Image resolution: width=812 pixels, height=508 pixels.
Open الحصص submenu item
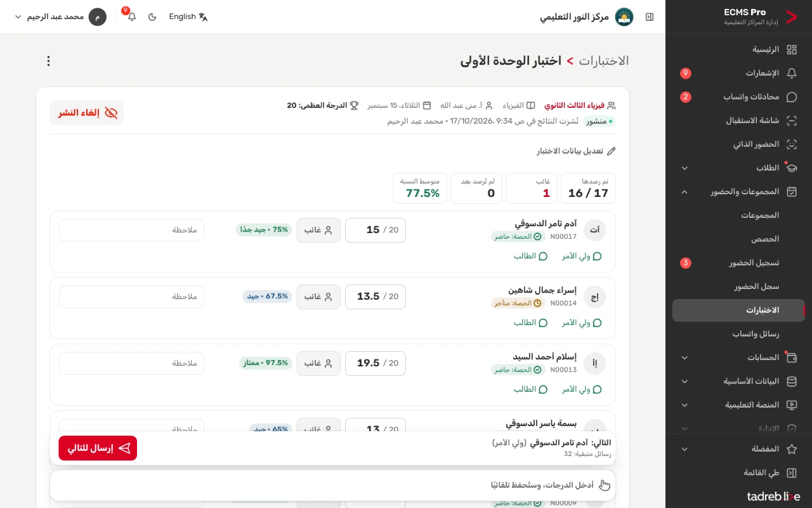pyautogui.click(x=738, y=239)
